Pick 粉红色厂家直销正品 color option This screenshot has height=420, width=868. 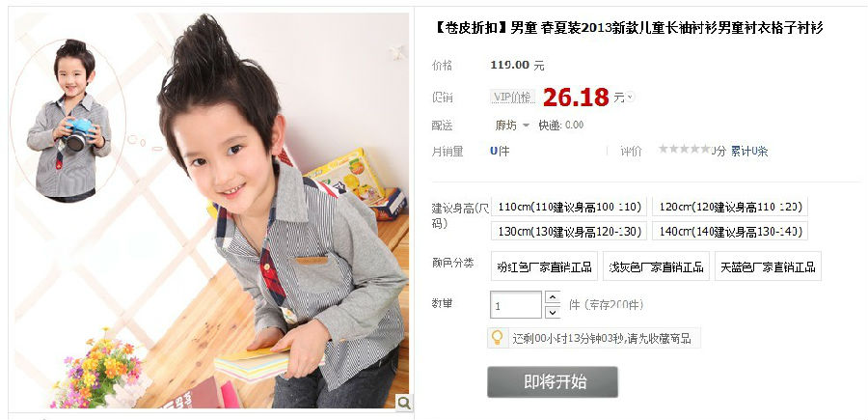(x=544, y=266)
